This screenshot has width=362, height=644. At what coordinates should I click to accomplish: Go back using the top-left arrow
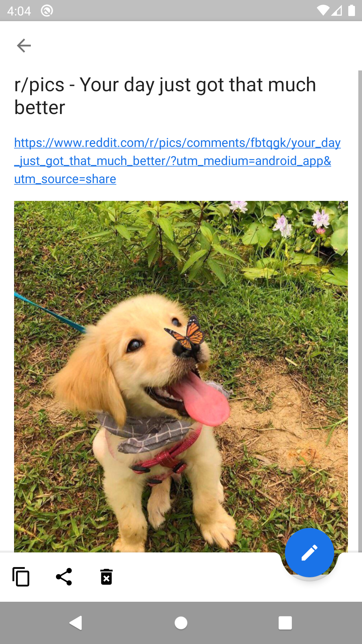coord(24,46)
